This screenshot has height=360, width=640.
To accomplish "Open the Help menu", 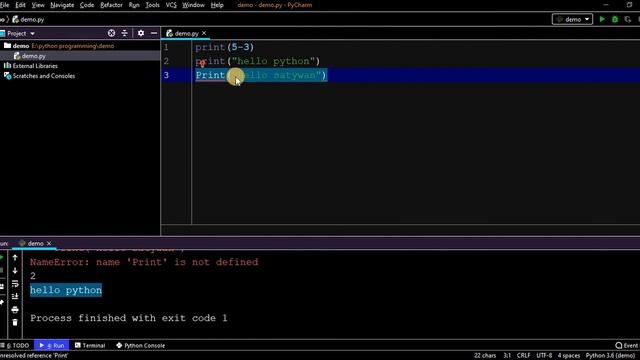I will 217,5.
